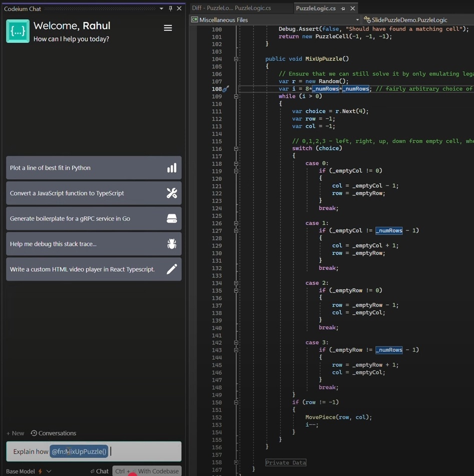
Task: Open the Base Model dropdown
Action: point(49,471)
